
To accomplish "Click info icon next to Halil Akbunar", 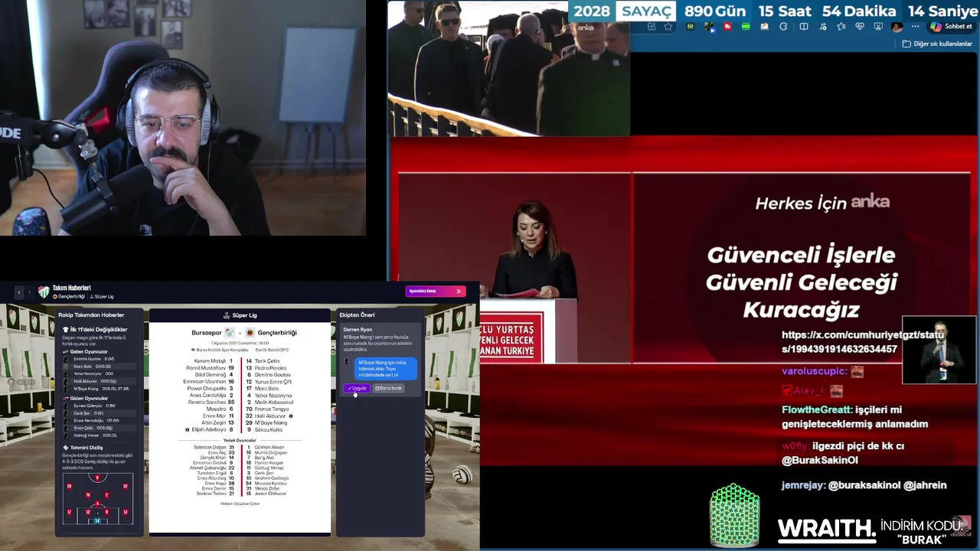I will (x=291, y=416).
